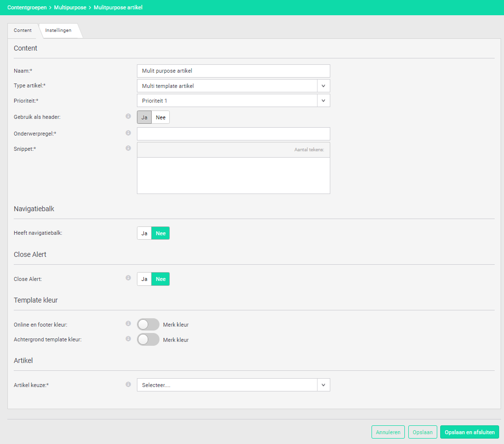Image resolution: width=504 pixels, height=444 pixels.
Task: Click info icon next to Gebruik als header
Action: [128, 116]
